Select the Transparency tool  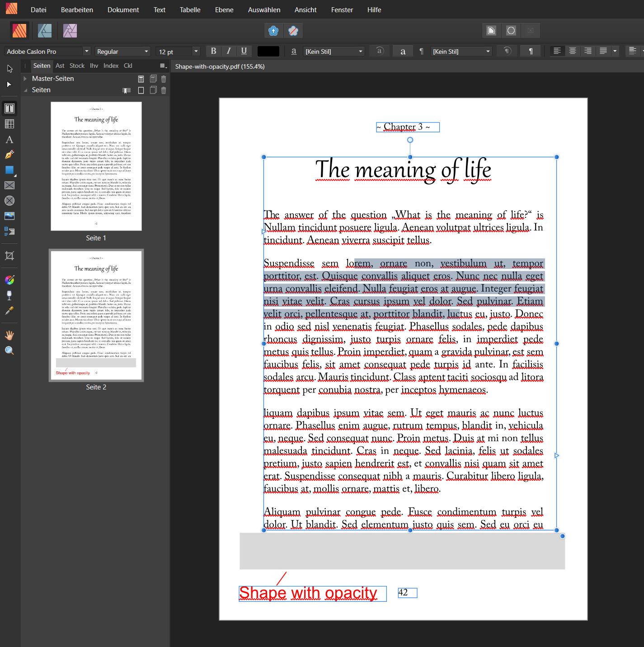coord(9,295)
